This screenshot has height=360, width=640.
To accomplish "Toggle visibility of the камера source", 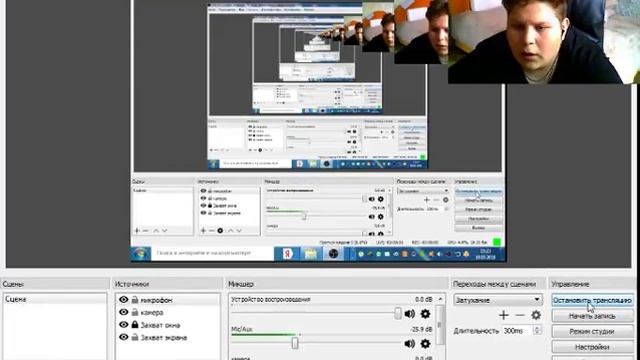I will click(x=123, y=312).
